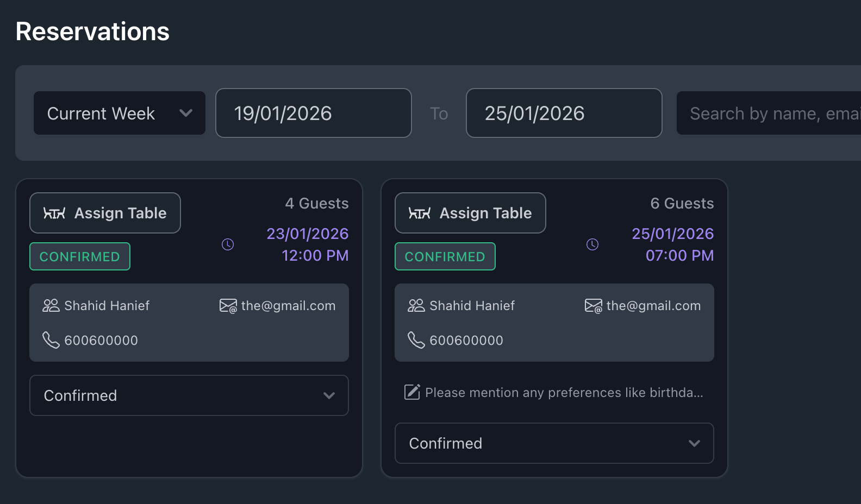Click guest icon in 6 Guests card
Image resolution: width=861 pixels, height=504 pixels.
(416, 305)
